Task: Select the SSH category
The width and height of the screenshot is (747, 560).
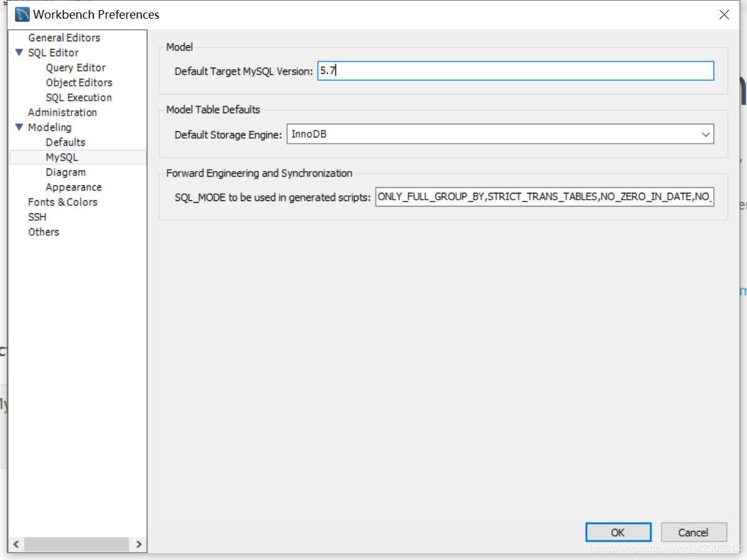Action: pyautogui.click(x=37, y=217)
